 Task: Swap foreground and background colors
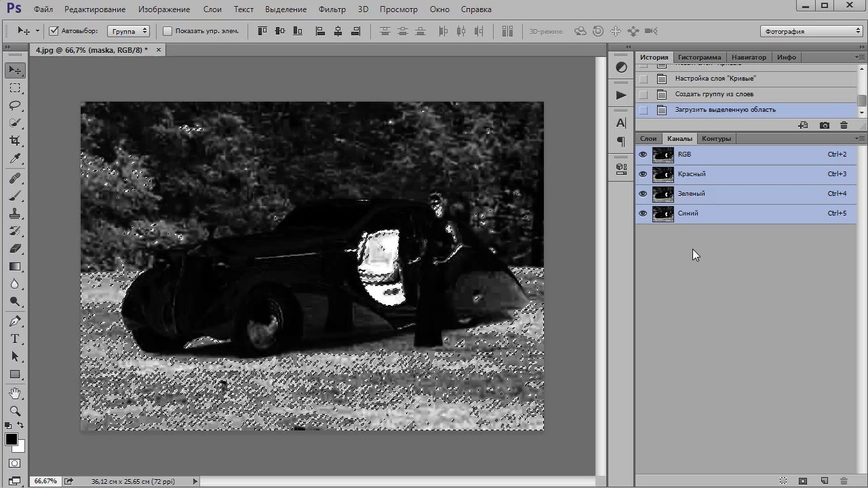coord(21,426)
